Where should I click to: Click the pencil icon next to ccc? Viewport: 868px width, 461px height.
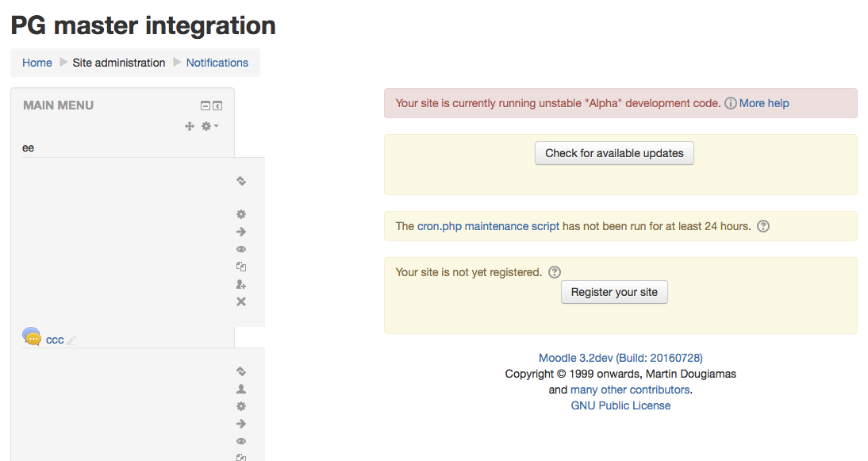(71, 340)
